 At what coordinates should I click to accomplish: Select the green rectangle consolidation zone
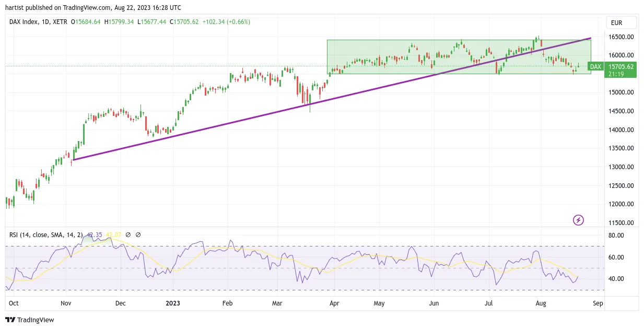pyautogui.click(x=459, y=57)
